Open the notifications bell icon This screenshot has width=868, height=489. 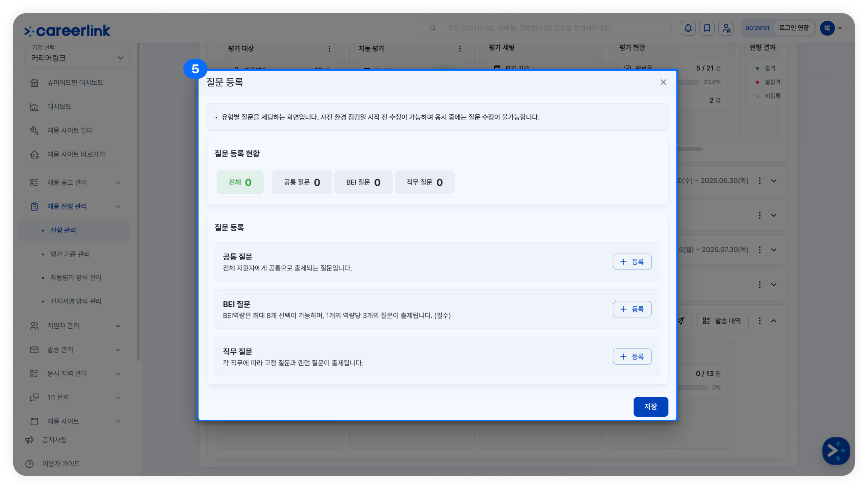[688, 28]
